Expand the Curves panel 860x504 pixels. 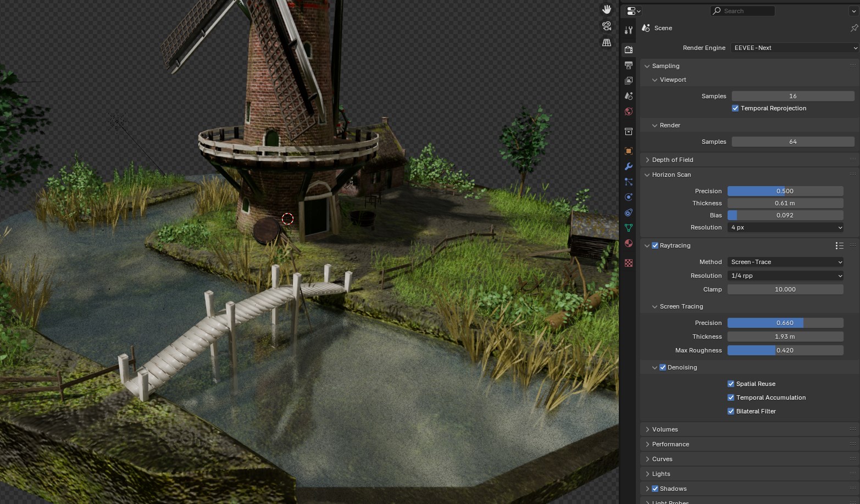click(647, 459)
